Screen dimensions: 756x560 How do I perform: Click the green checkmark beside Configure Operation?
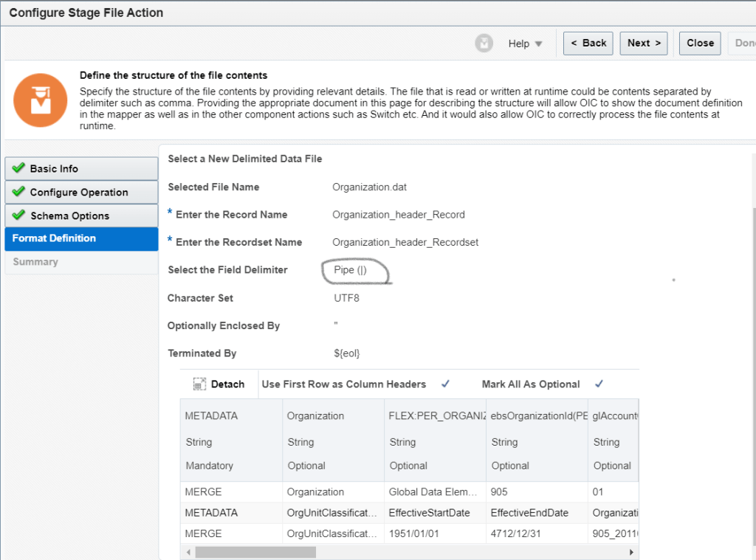[x=18, y=192]
